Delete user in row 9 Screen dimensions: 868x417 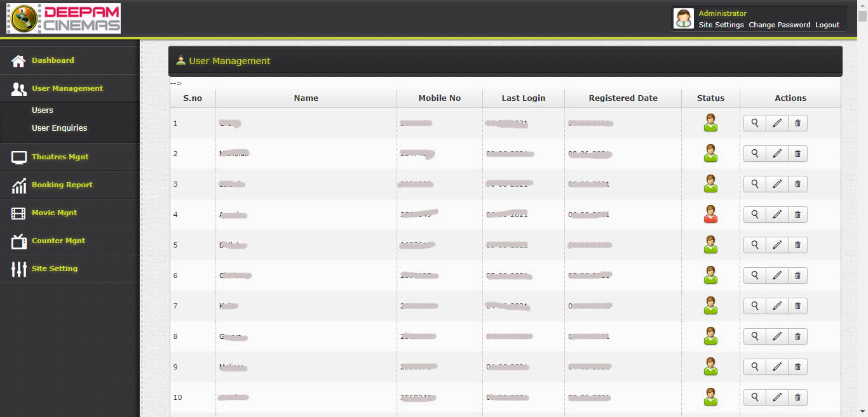(797, 367)
